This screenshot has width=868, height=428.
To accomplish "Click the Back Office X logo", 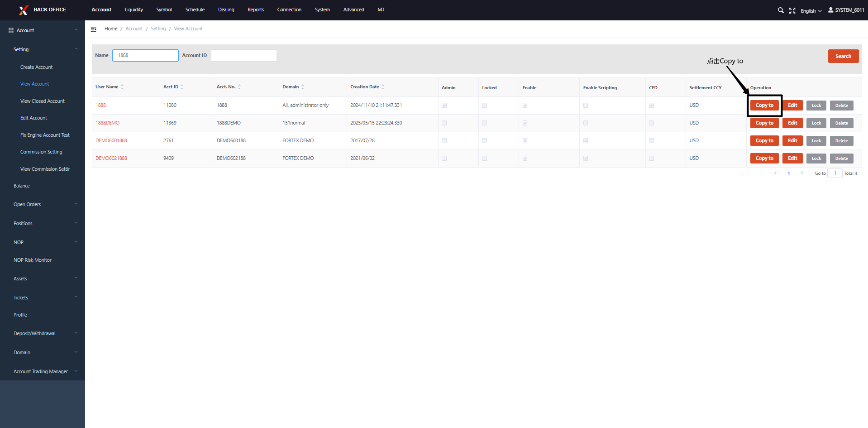I will pos(24,10).
